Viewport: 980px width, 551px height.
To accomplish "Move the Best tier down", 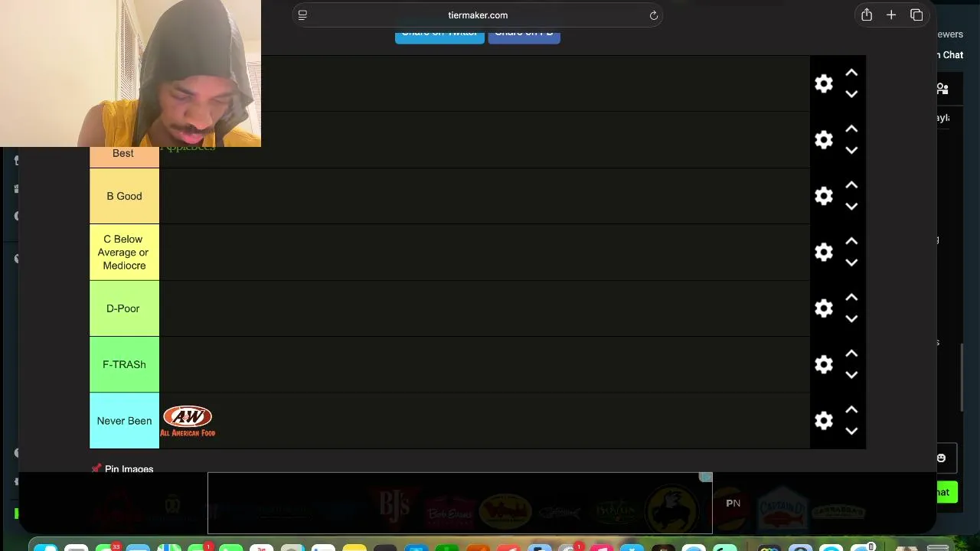I will 851,150.
